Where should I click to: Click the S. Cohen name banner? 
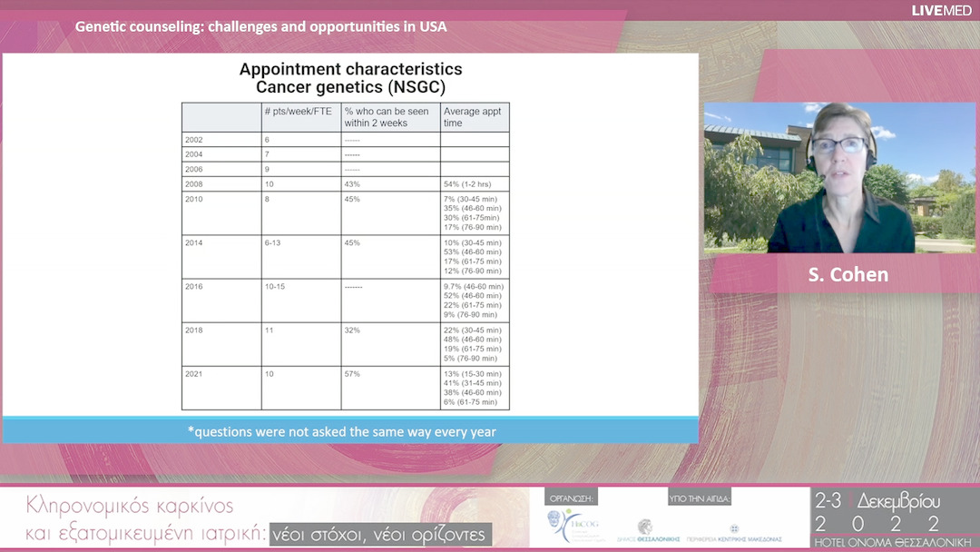[848, 274]
